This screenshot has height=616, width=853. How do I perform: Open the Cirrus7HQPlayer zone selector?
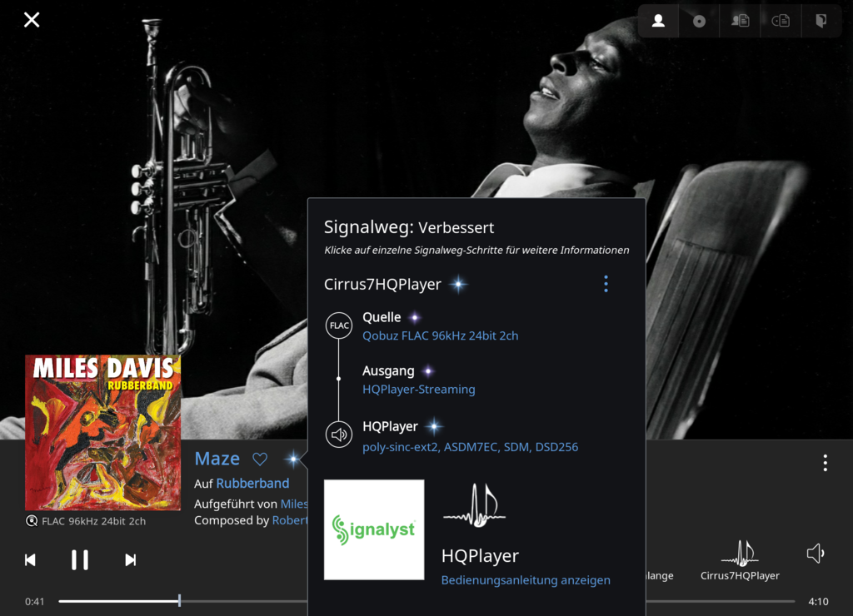pyautogui.click(x=740, y=559)
